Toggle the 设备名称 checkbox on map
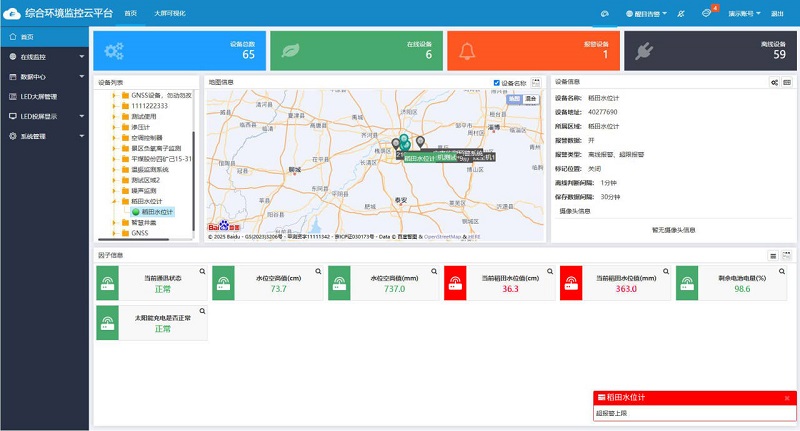The height and width of the screenshot is (431, 800). 497,83
